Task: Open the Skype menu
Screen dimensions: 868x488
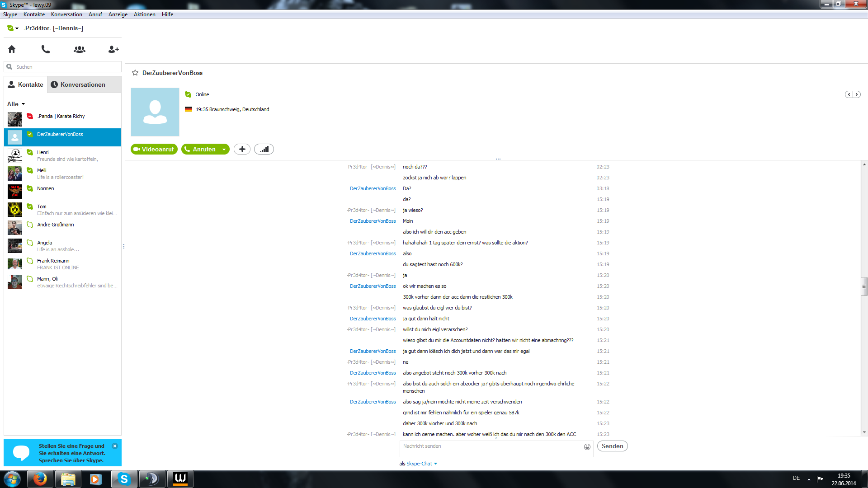Action: [x=10, y=14]
